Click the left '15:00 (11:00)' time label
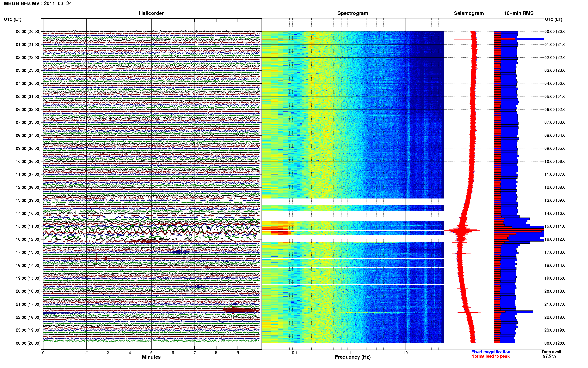The width and height of the screenshot is (588, 368). point(28,226)
